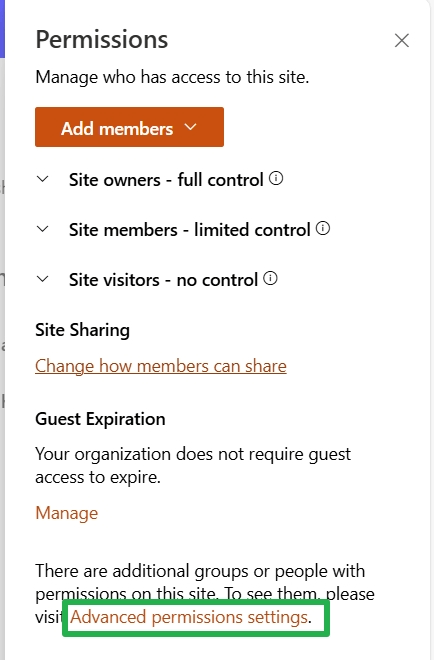This screenshot has height=660, width=434.
Task: Click the Permissions panel title
Action: (x=102, y=40)
